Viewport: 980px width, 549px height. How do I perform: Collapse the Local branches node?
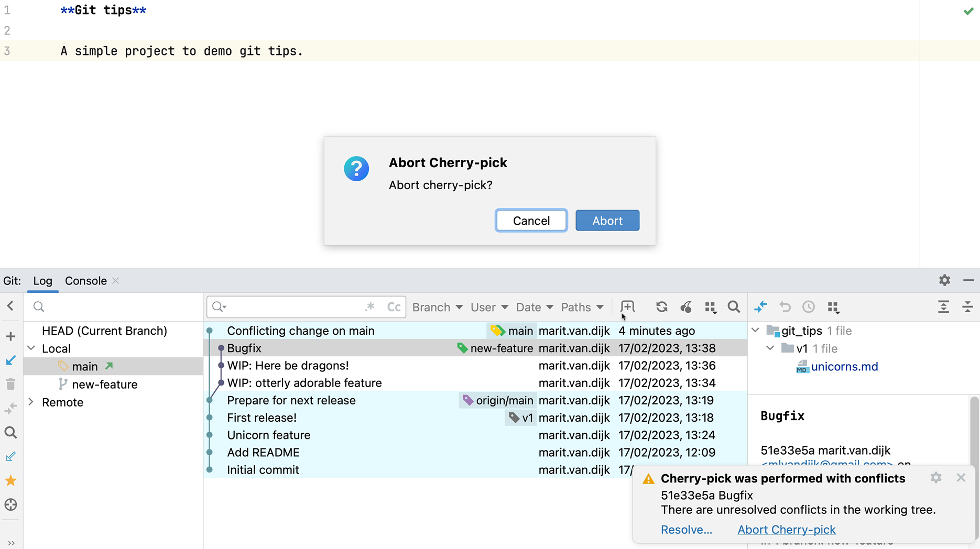(x=31, y=348)
